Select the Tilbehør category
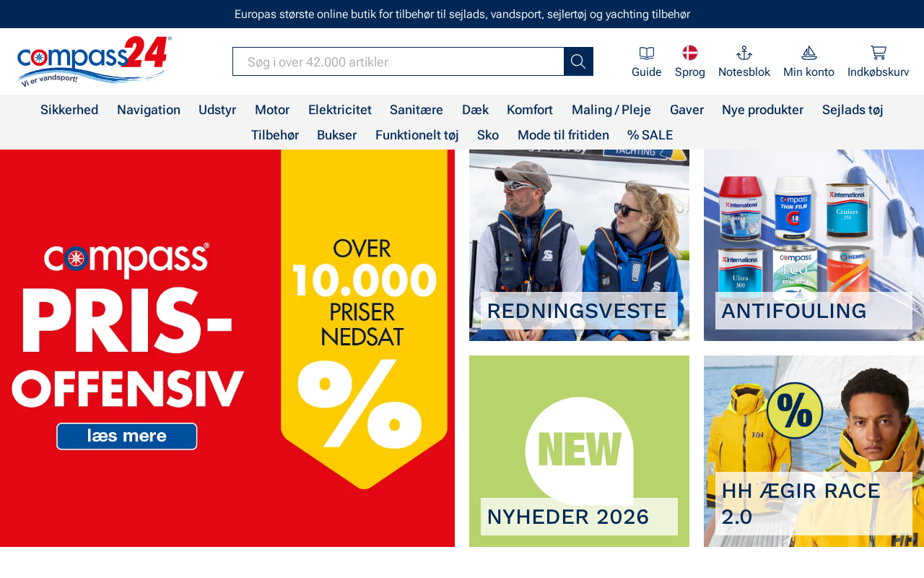The height and width of the screenshot is (578, 924). click(275, 135)
